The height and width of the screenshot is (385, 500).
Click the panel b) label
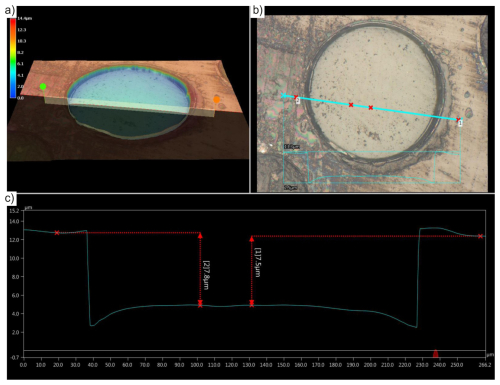click(x=258, y=10)
